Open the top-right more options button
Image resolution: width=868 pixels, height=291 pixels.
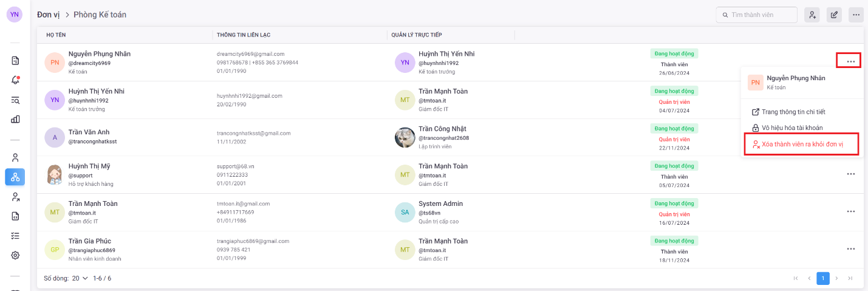tap(856, 15)
